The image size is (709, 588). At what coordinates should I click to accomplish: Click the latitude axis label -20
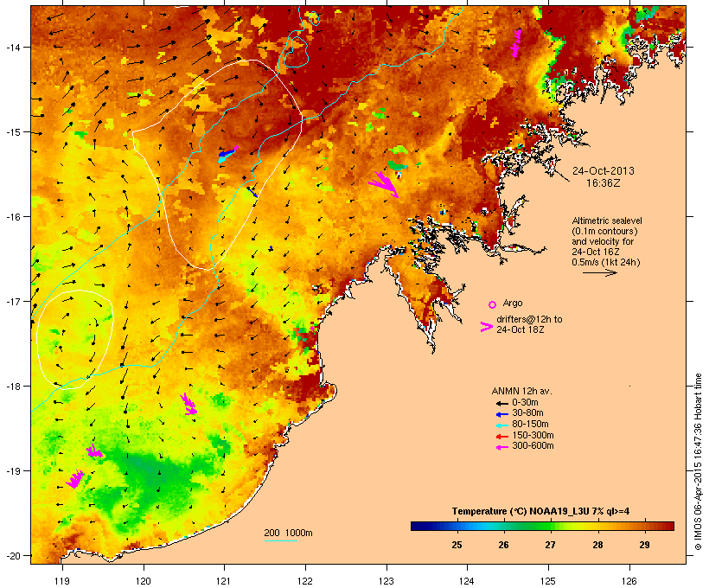coord(12,556)
